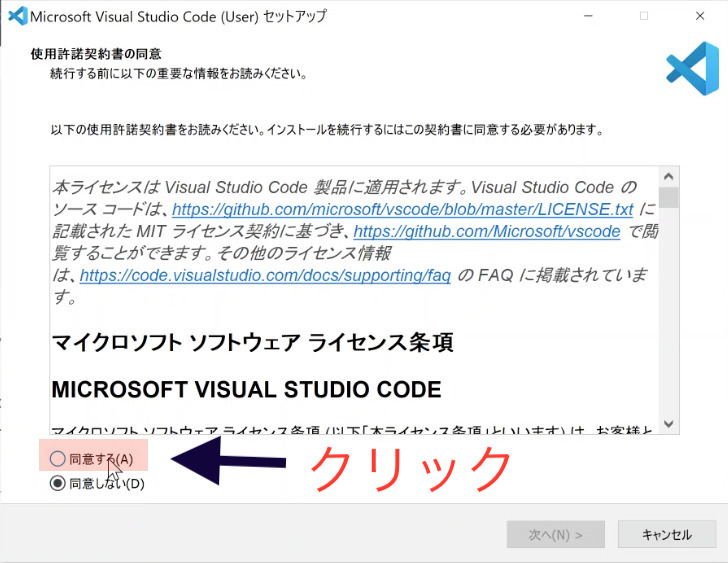Open the github.com/Microsoft/vscode link
This screenshot has height=563, width=728.
click(487, 231)
